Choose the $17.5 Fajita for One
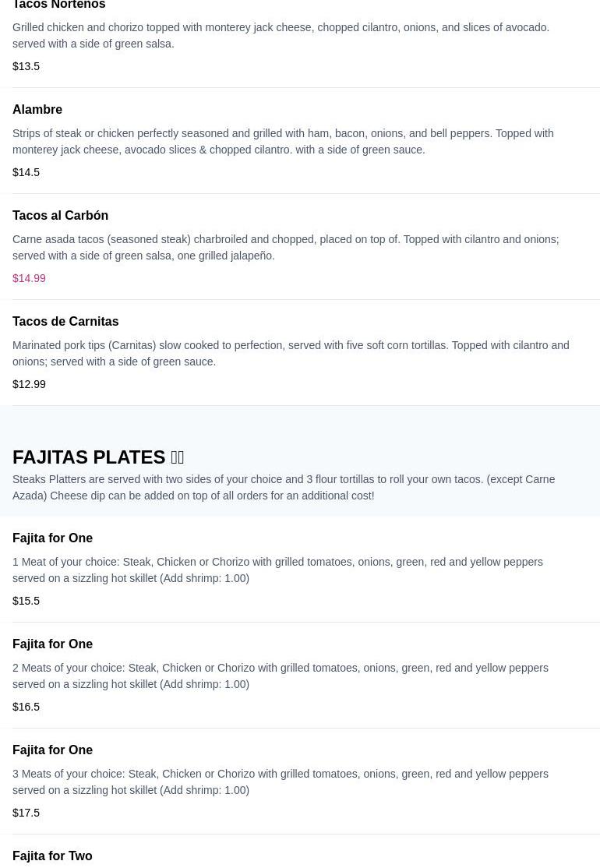The width and height of the screenshot is (600, 868). tap(26, 813)
